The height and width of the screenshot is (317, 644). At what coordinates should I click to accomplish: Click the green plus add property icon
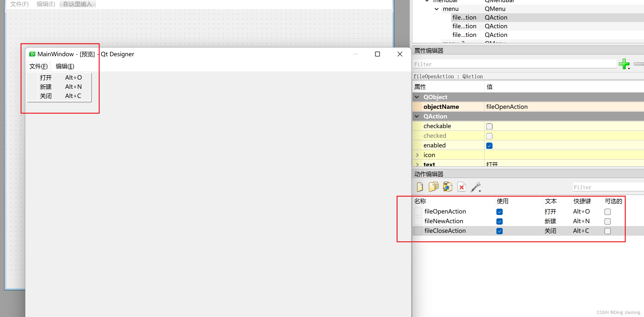pos(624,64)
